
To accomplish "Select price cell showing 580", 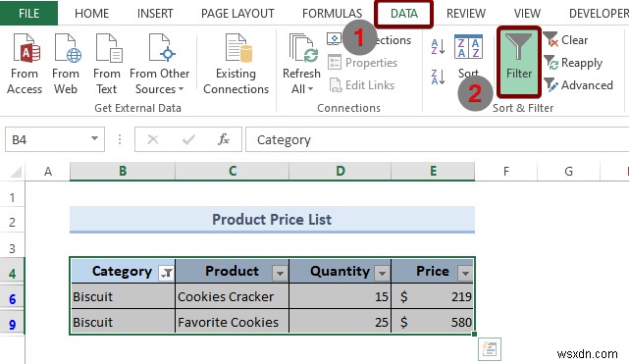I will [433, 322].
